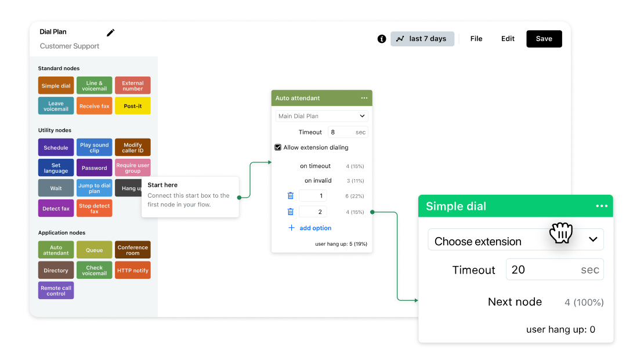Click the trend-line icon beside last 7 days
Viewport: 644px width, 364px height.
pyautogui.click(x=400, y=38)
